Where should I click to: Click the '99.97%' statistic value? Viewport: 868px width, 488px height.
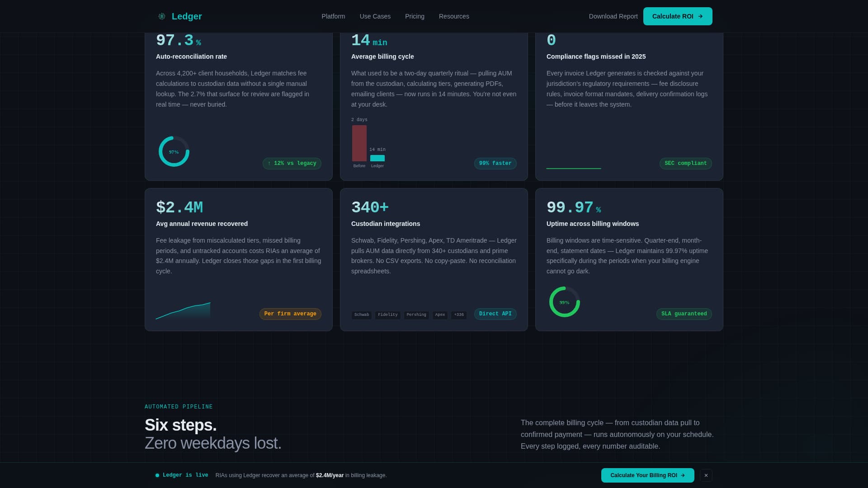(574, 207)
